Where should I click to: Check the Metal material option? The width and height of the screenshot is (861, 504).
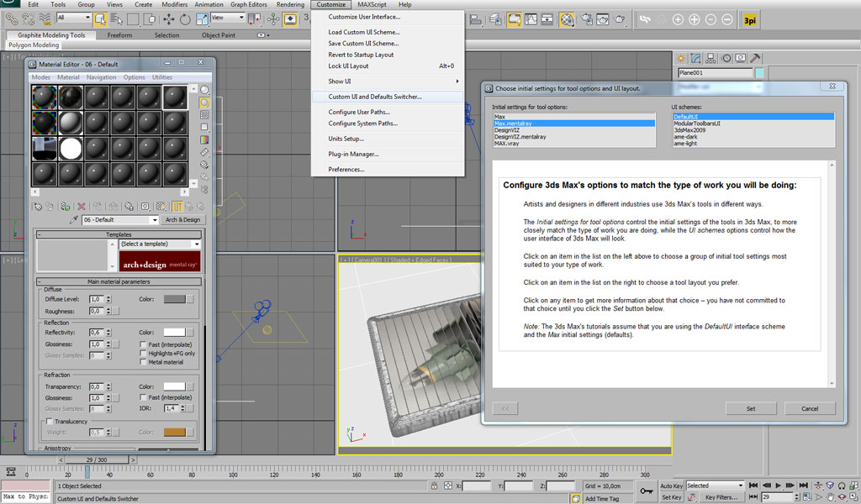143,362
